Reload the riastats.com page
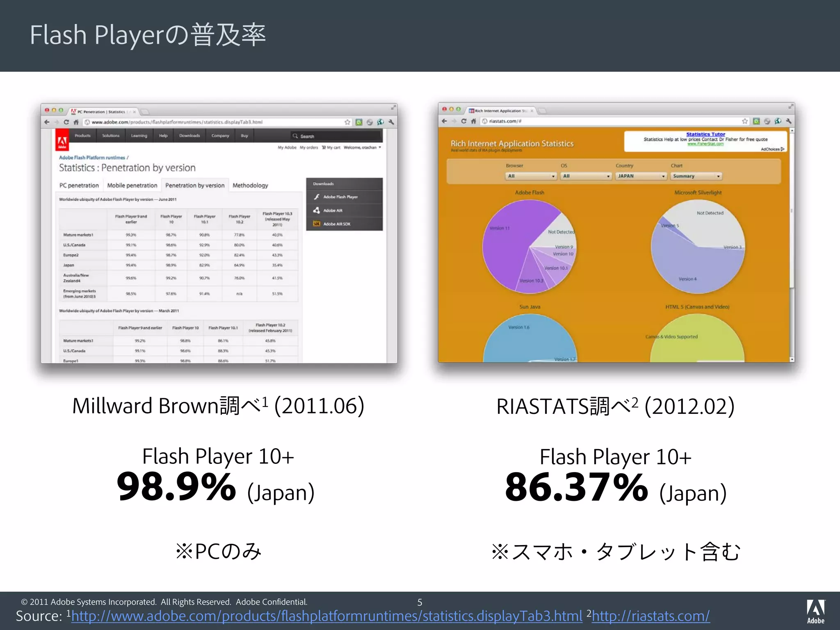 tap(463, 121)
